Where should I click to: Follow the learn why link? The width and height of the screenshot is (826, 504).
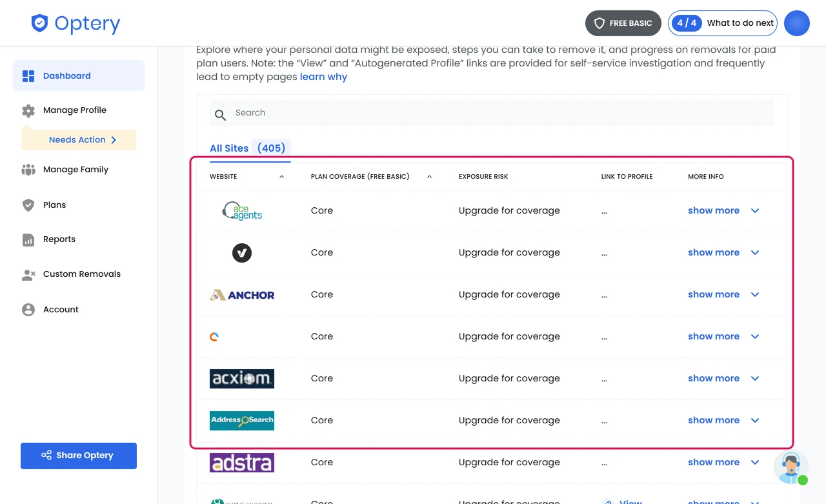coord(323,77)
